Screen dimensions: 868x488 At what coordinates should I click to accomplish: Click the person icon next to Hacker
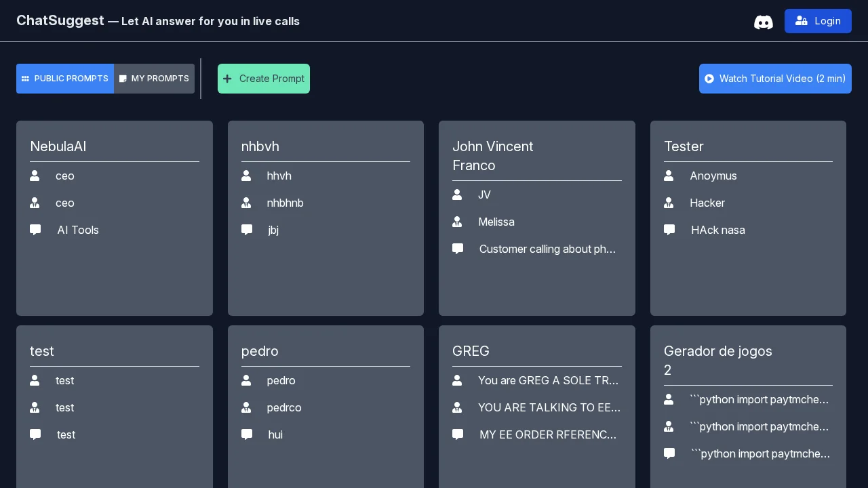click(669, 203)
